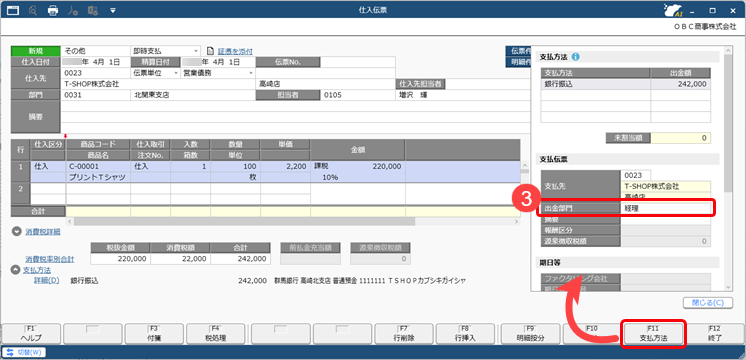Click the 伝票No. input field

(357, 62)
